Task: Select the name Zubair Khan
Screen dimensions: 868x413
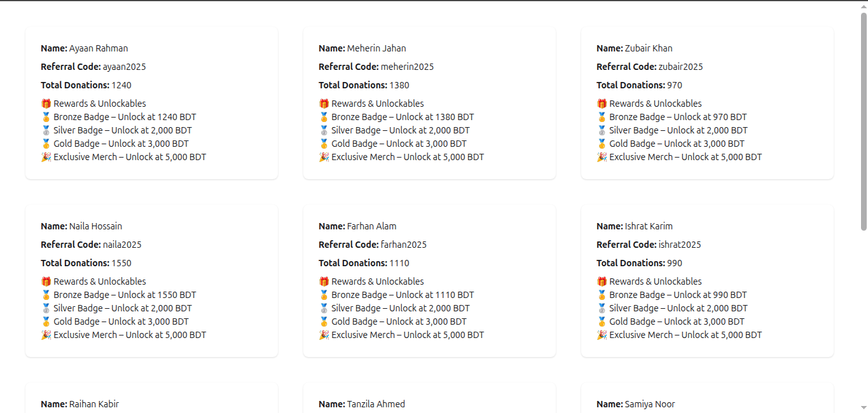Action: 649,48
